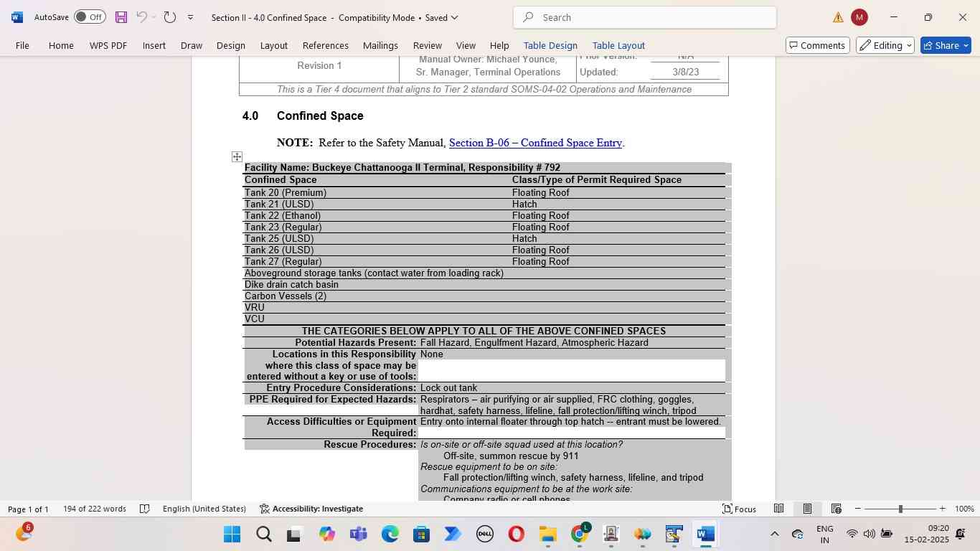
Task: Click the warning alert icon
Action: (x=838, y=17)
